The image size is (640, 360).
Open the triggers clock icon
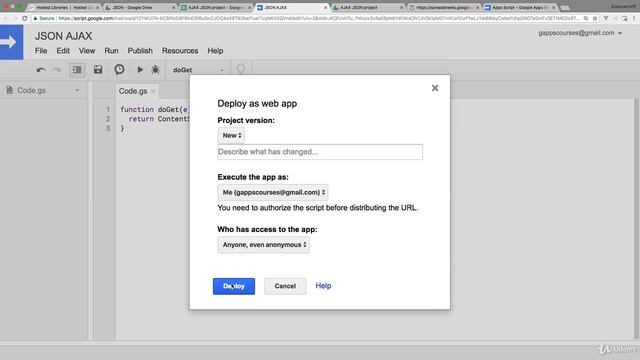[x=119, y=69]
